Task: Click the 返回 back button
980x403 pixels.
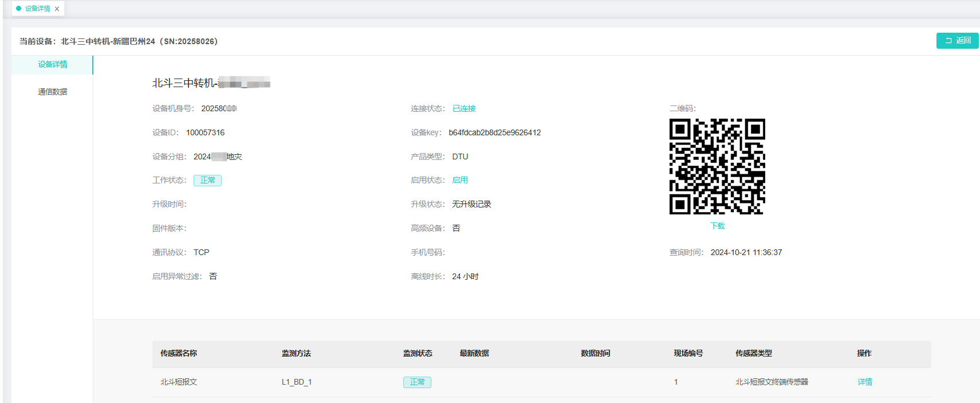Action: (957, 41)
